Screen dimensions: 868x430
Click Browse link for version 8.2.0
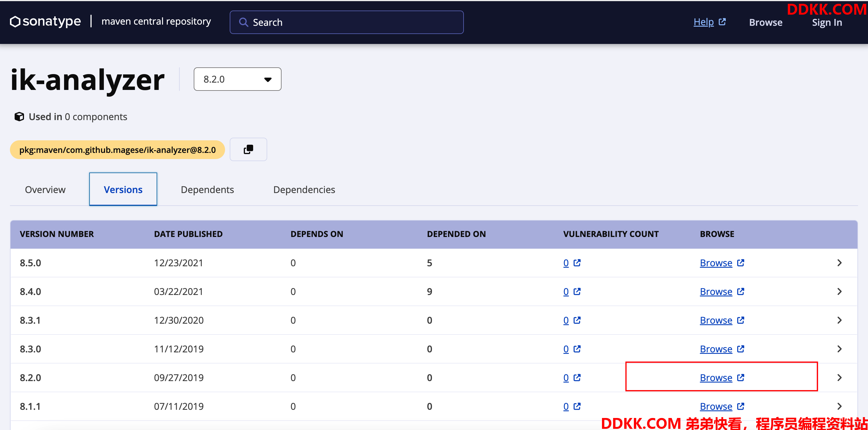[x=716, y=377]
